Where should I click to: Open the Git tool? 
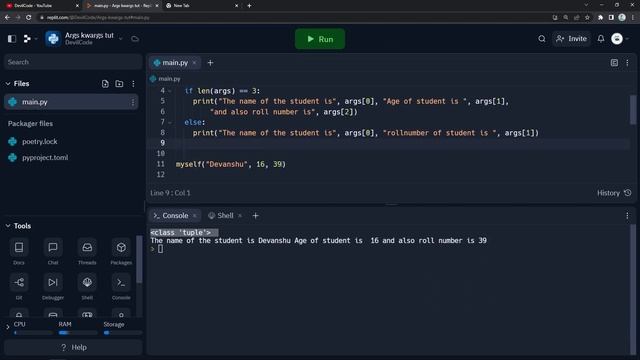click(x=19, y=287)
